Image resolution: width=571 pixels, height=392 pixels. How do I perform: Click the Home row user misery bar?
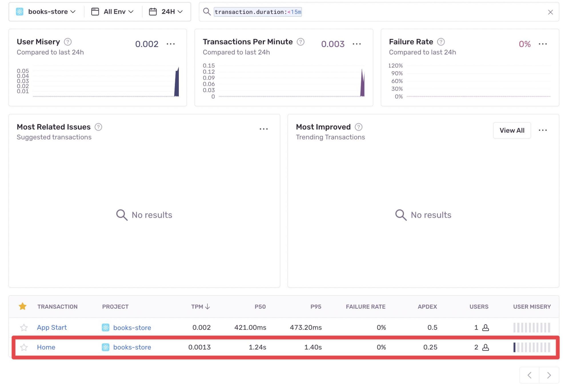tap(531, 347)
